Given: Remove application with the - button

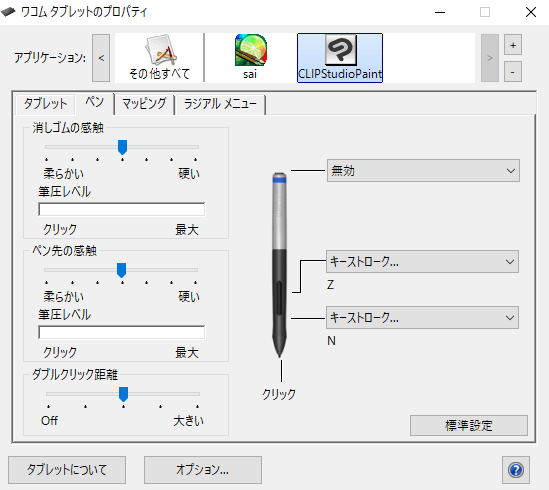Looking at the screenshot, I should tap(513, 72).
